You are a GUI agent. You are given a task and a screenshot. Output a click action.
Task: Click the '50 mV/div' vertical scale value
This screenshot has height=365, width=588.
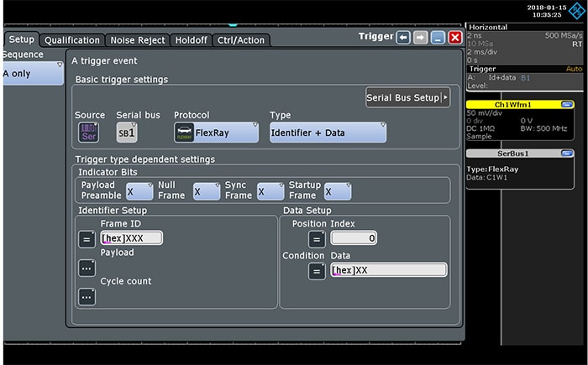484,112
